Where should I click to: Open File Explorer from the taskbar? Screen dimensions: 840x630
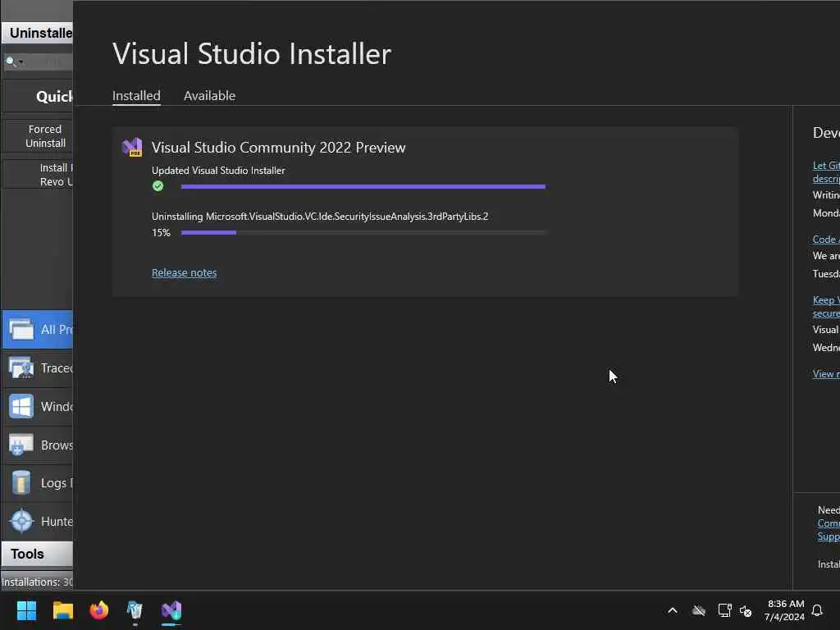point(62,610)
